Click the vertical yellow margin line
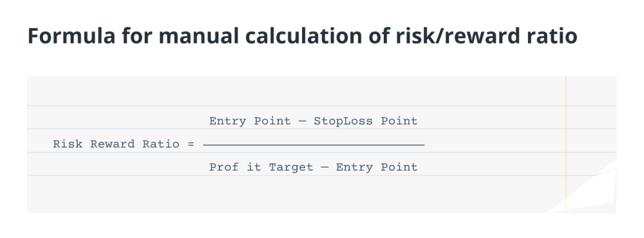 565,144
